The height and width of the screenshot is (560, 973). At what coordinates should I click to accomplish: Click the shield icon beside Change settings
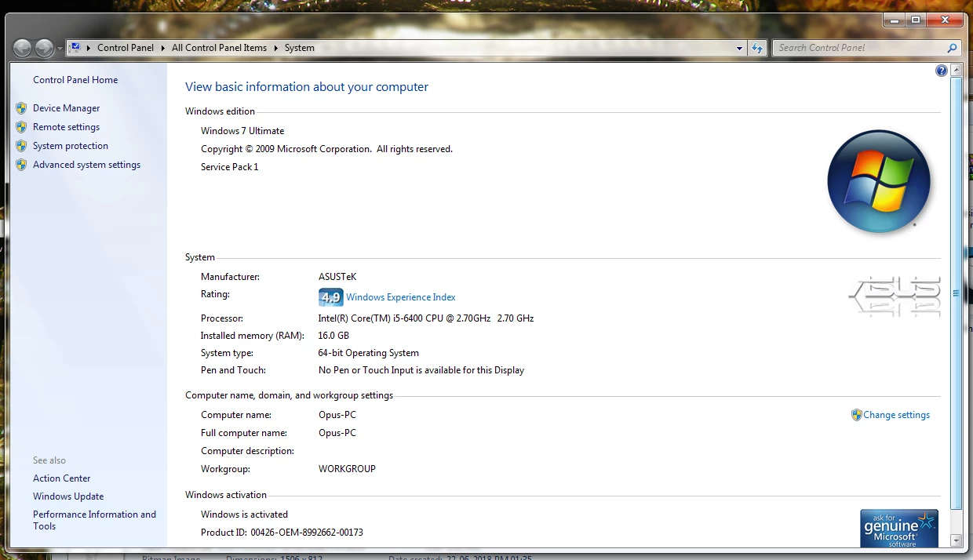(x=856, y=415)
